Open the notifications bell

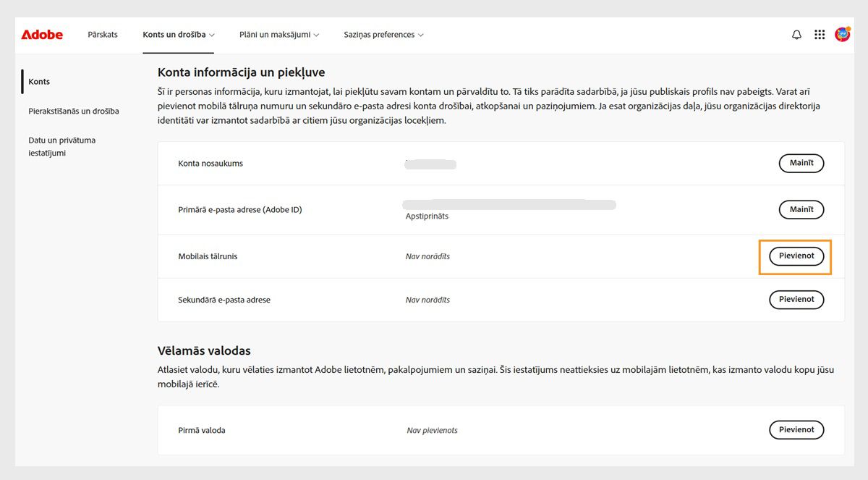[x=796, y=34]
